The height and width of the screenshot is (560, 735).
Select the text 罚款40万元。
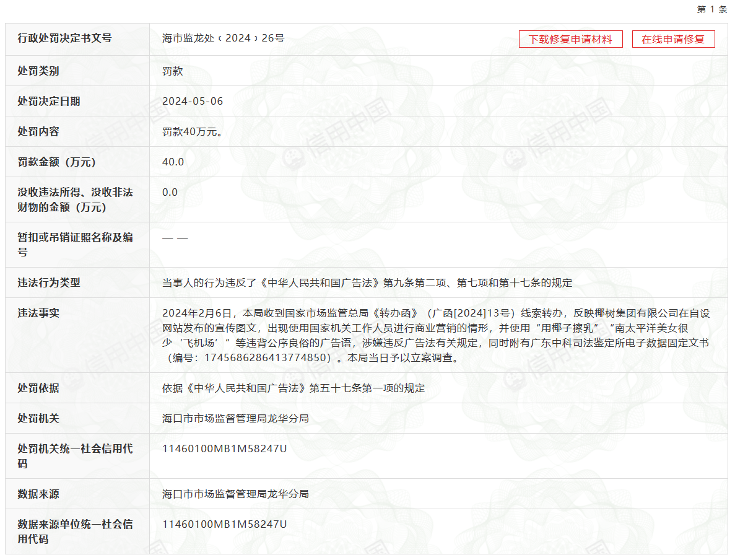click(x=192, y=132)
